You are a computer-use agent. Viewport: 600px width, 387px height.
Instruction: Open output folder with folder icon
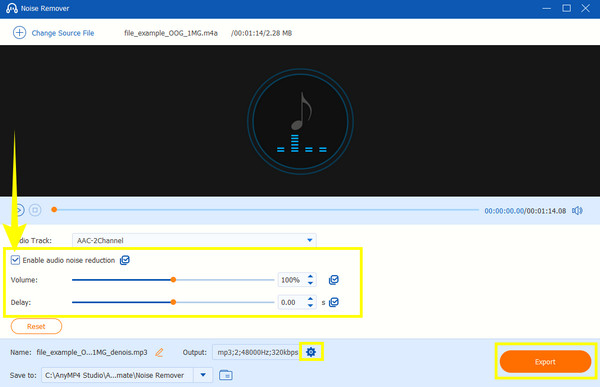(226, 375)
